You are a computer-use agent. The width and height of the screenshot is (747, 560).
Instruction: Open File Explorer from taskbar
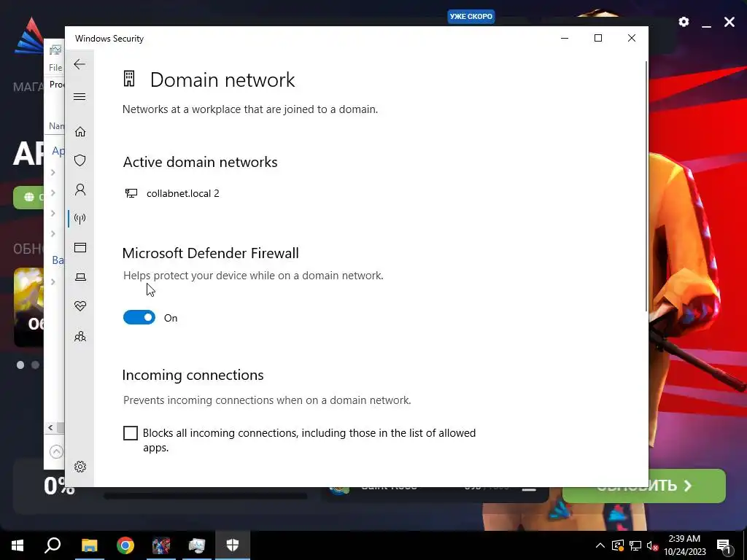[x=89, y=545]
